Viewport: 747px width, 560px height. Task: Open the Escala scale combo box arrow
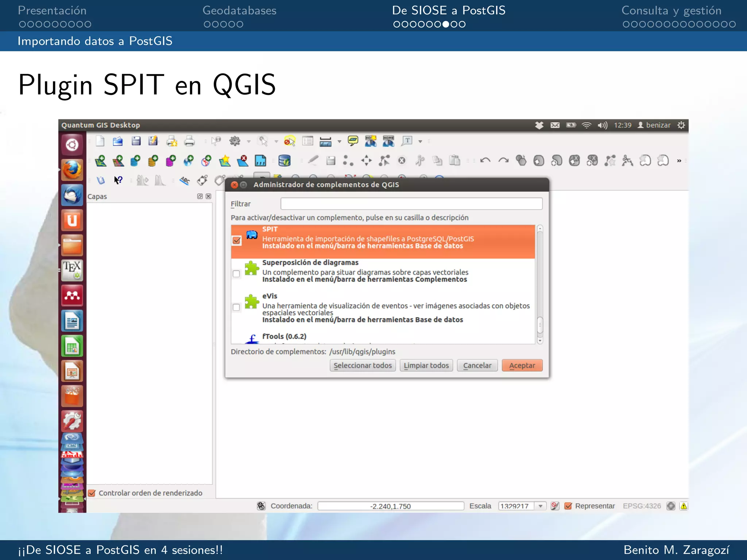click(x=540, y=506)
